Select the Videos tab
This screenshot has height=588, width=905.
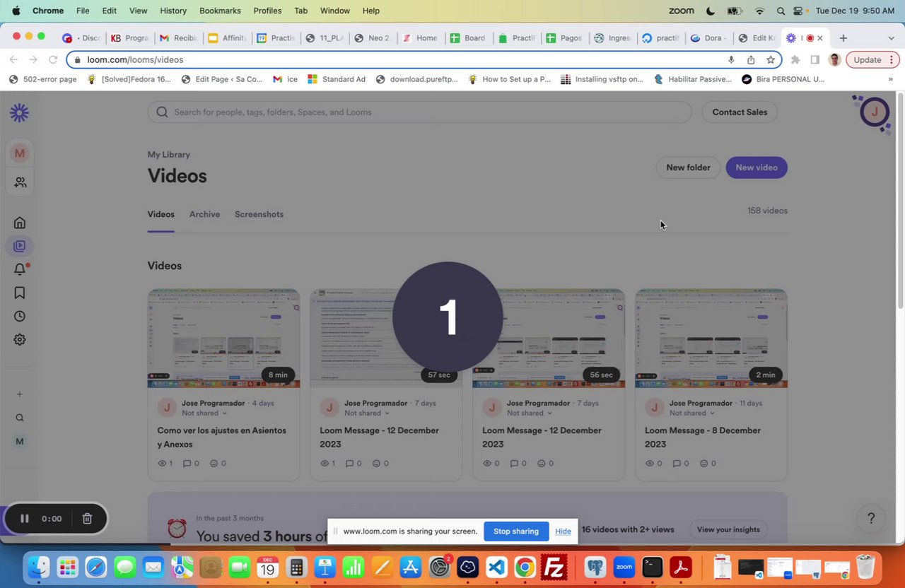160,214
